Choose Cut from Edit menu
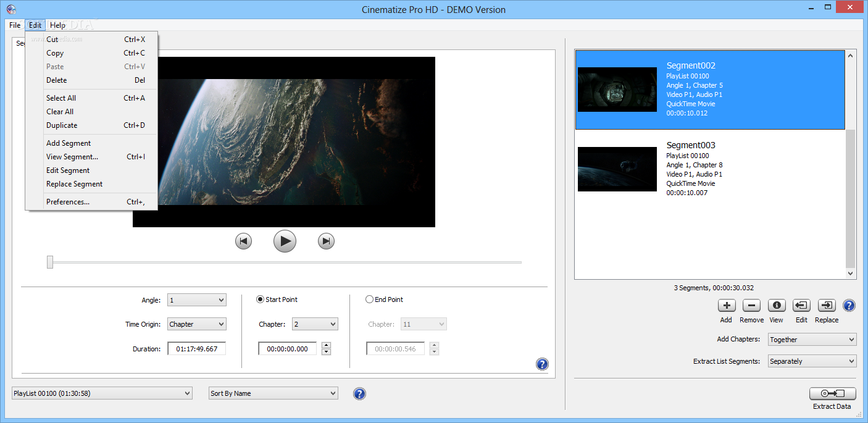 pyautogui.click(x=91, y=40)
